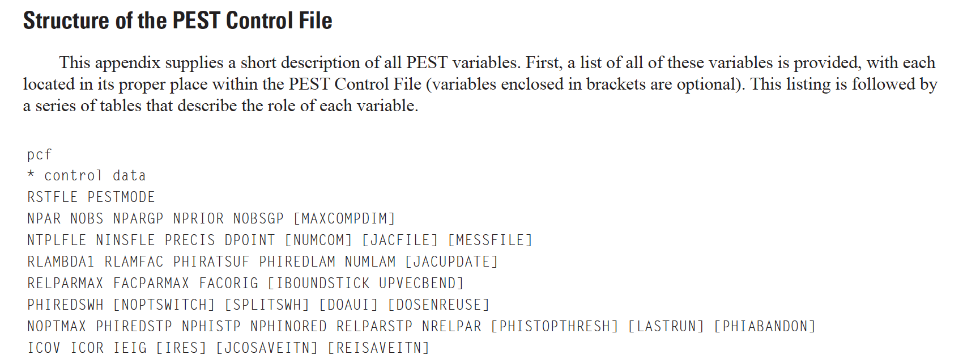Screen dimensions: 980x363
Task: Click the heading "Structure of the PEST Control File"
Action: tap(177, 21)
